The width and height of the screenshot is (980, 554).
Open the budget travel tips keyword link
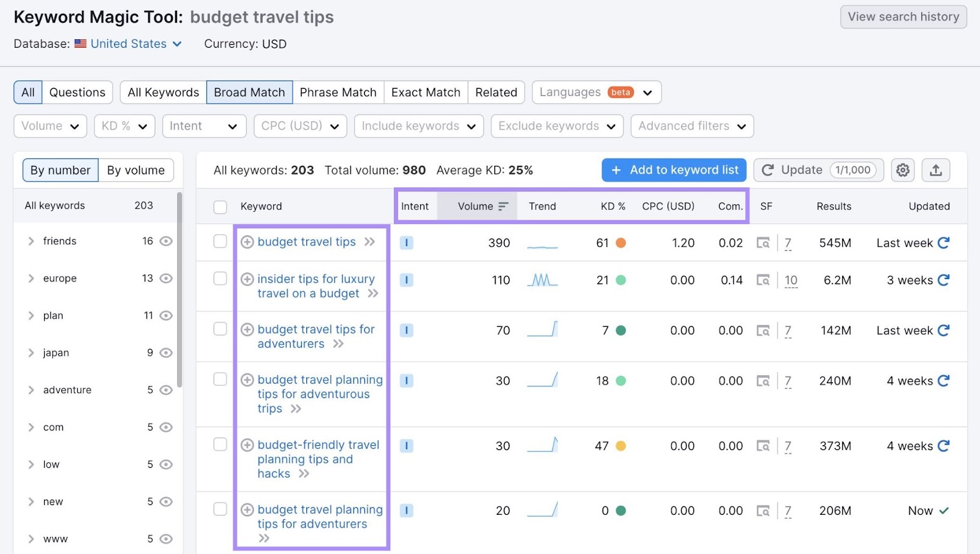point(306,242)
